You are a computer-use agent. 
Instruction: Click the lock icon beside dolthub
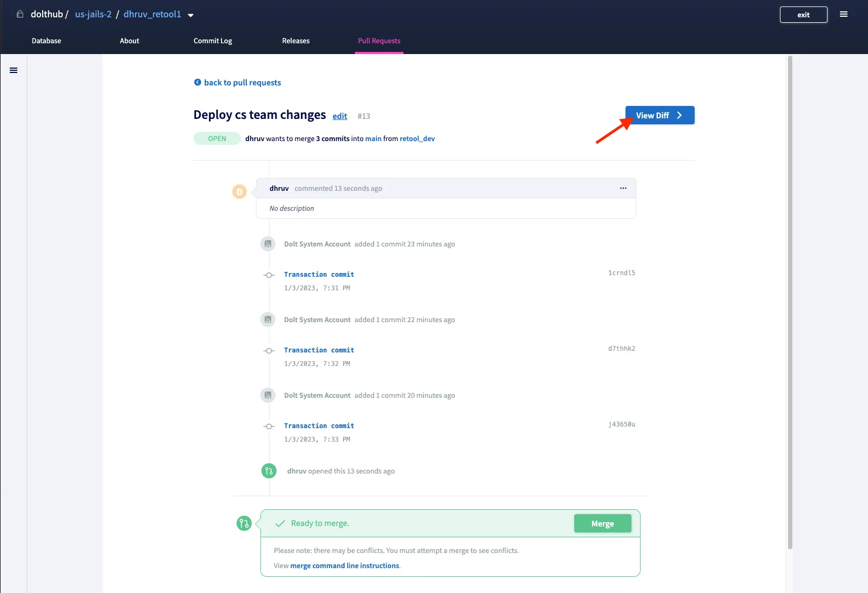click(20, 14)
